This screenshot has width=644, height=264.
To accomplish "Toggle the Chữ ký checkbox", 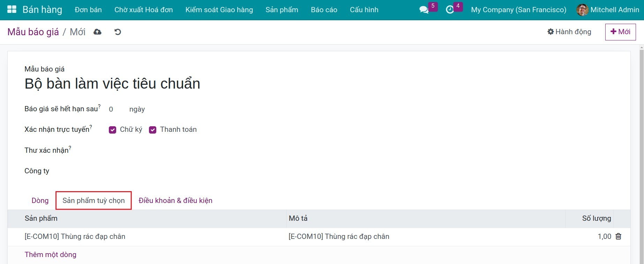I will click(112, 130).
